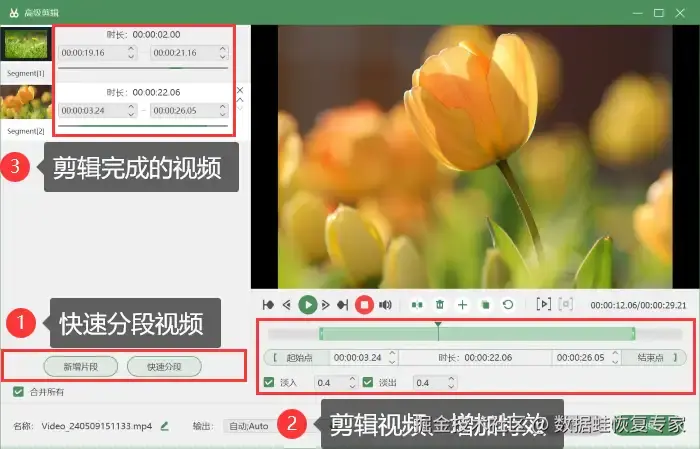Click the fade-in 0.4 value stepper
This screenshot has height=449, width=700.
tap(352, 382)
